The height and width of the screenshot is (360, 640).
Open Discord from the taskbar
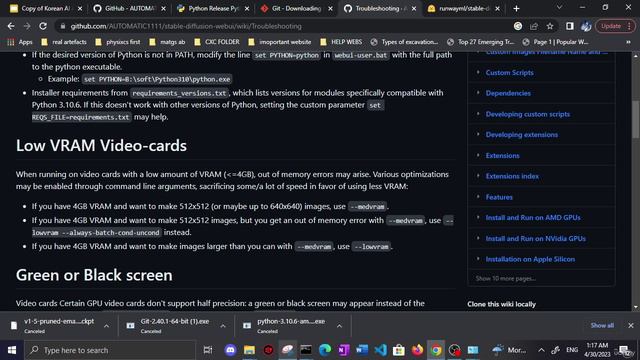click(231, 350)
